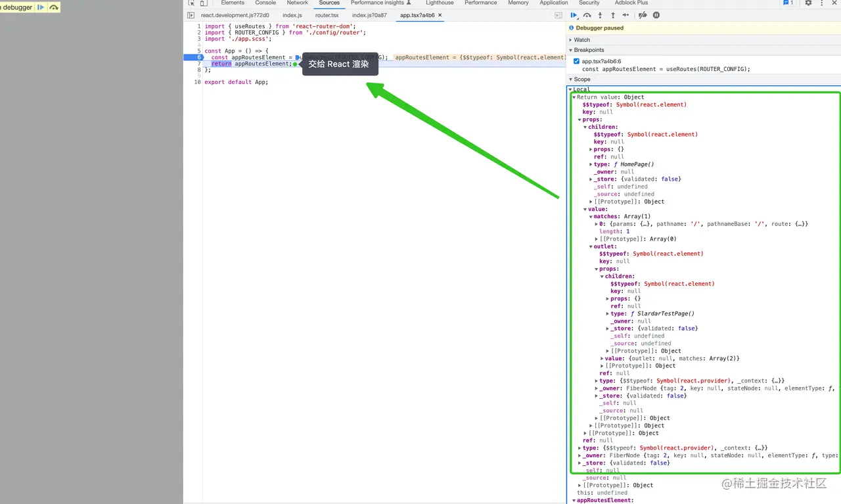Click the Debugger paused banner

tap(704, 28)
